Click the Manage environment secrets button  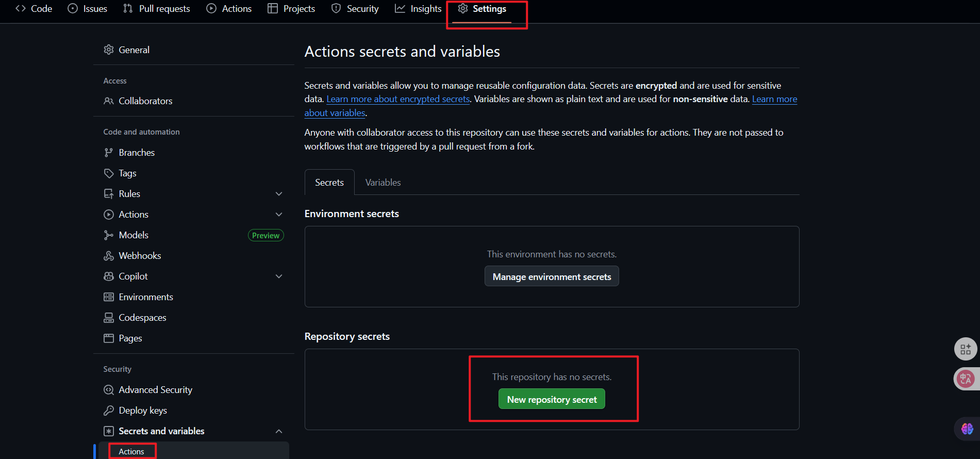click(x=552, y=277)
